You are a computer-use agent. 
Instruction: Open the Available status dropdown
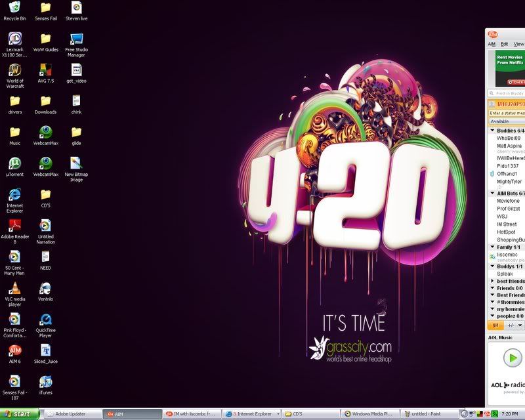tap(505, 121)
